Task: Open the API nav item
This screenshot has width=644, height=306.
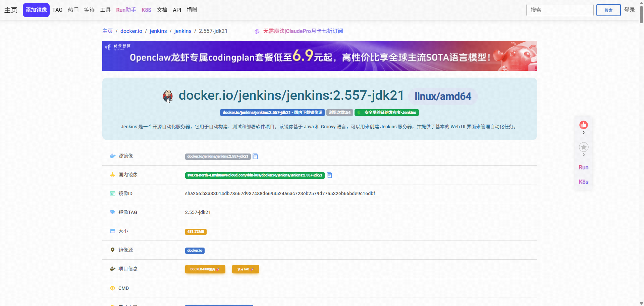Action: 177,10
